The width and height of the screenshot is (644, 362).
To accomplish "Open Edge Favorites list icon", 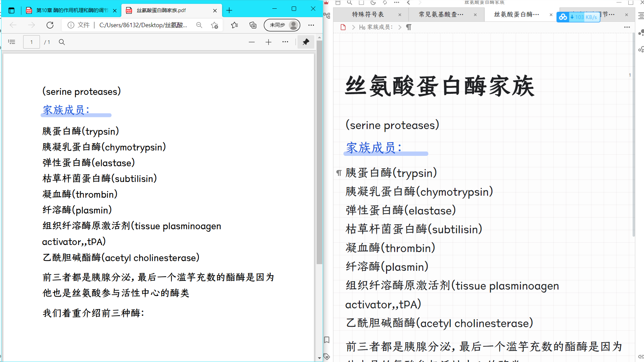I will [x=234, y=25].
